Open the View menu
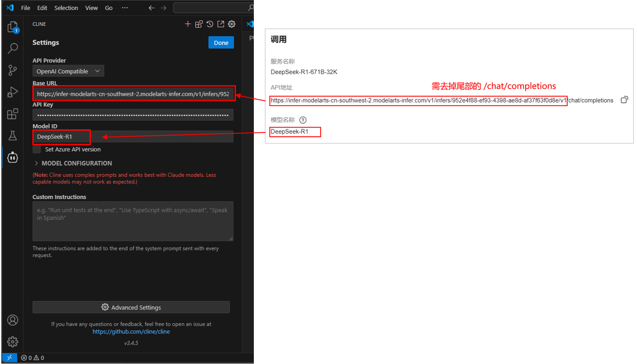 [91, 8]
